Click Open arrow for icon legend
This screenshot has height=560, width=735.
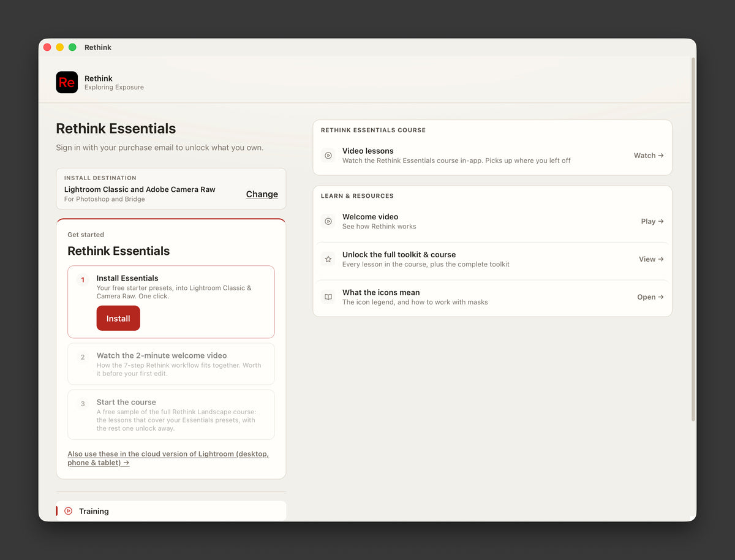tap(650, 297)
